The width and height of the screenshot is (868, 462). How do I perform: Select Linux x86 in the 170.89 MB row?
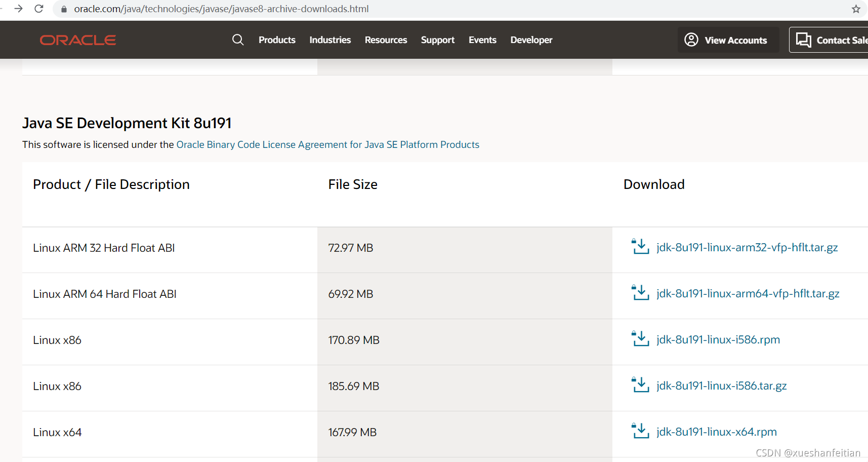[57, 340]
